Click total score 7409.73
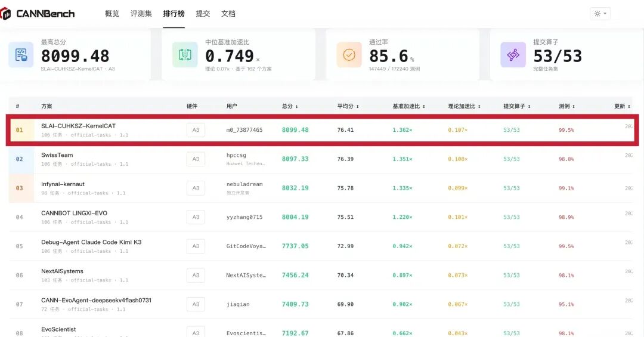The image size is (644, 337). coord(295,304)
